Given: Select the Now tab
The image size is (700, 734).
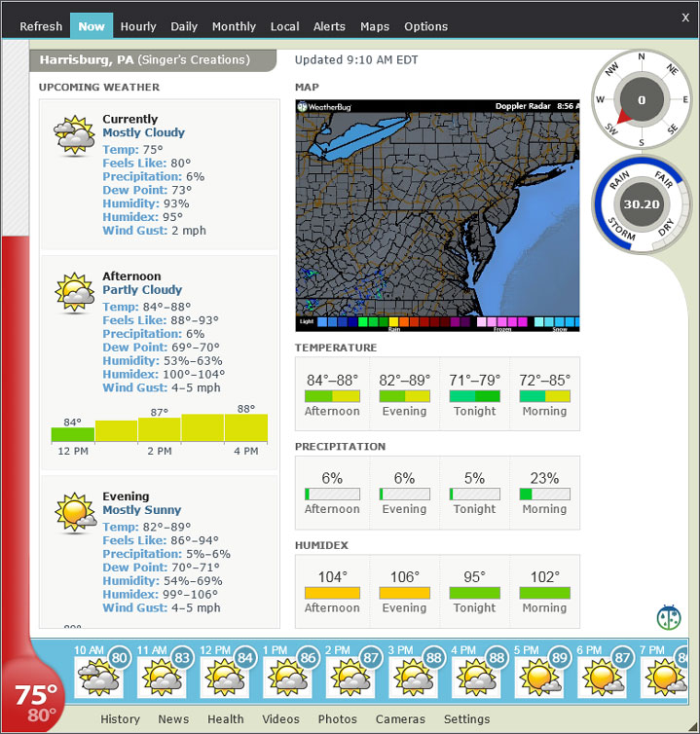Looking at the screenshot, I should 92,25.
